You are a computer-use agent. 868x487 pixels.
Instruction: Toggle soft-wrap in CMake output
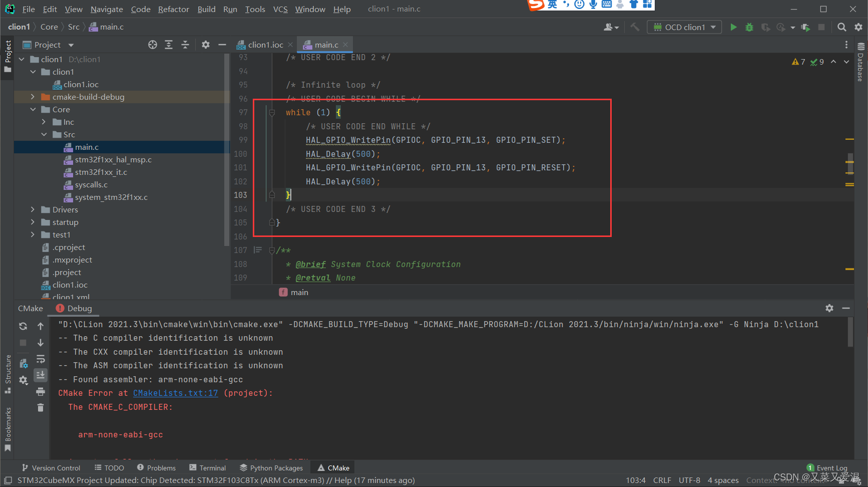point(41,359)
